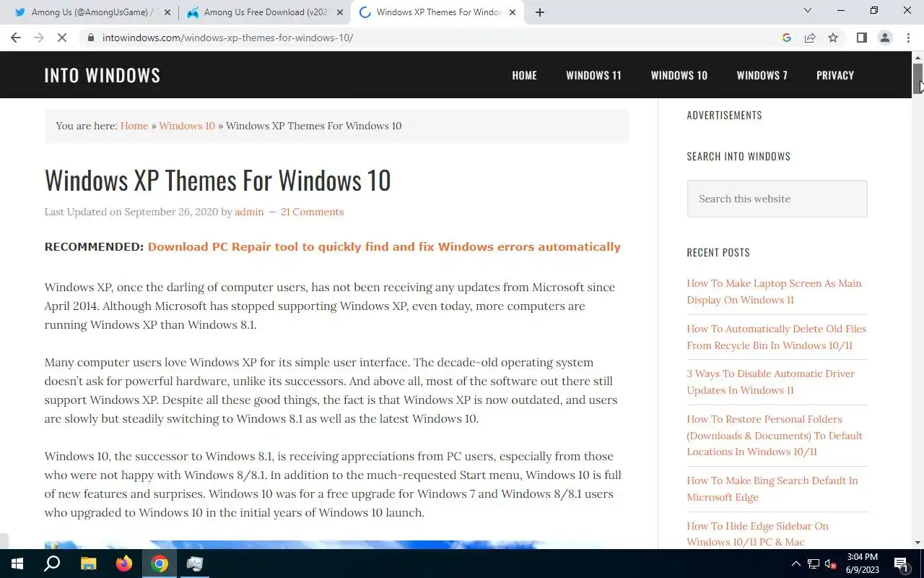Jump to 21 Comments
The width and height of the screenshot is (924, 578).
pyautogui.click(x=312, y=212)
